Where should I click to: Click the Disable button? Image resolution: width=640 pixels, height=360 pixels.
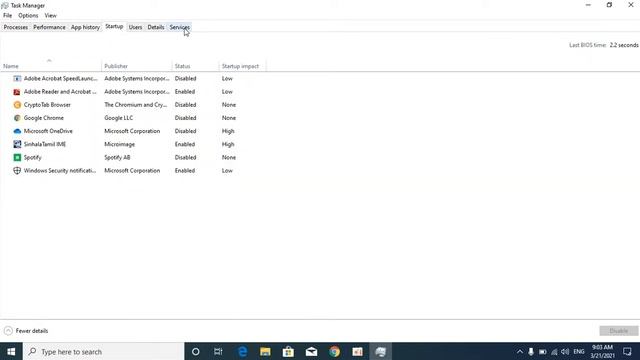619,331
